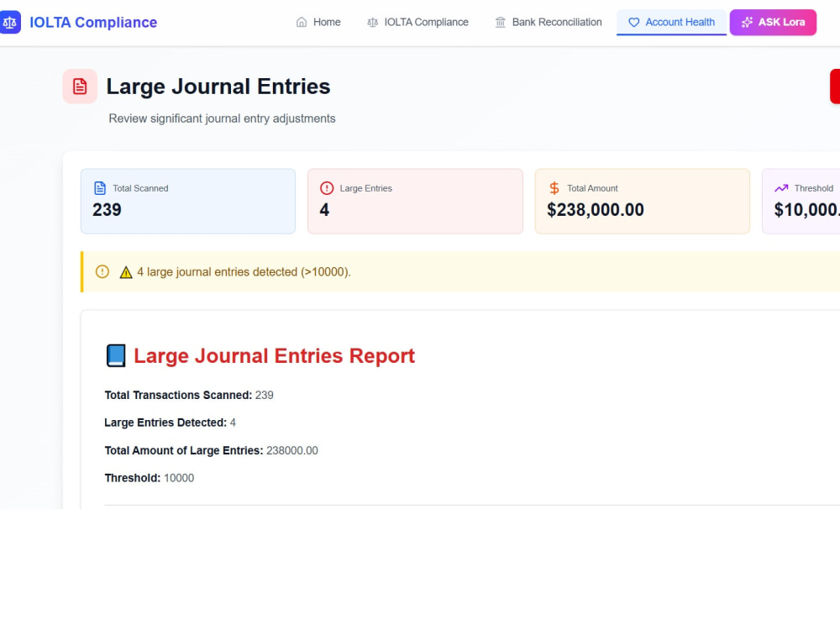This screenshot has height=630, width=840.
Task: Click the scales icon beside IOLTA Compliance nav
Action: click(372, 23)
